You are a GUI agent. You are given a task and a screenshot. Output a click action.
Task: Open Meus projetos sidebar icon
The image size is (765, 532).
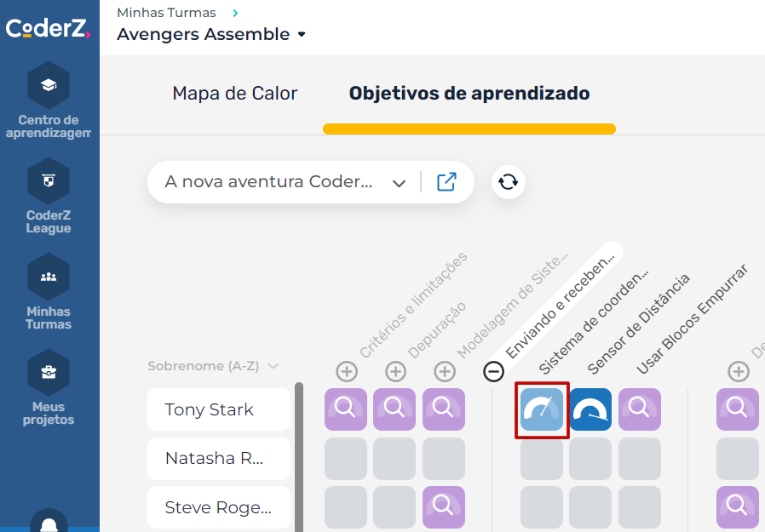pos(49,372)
